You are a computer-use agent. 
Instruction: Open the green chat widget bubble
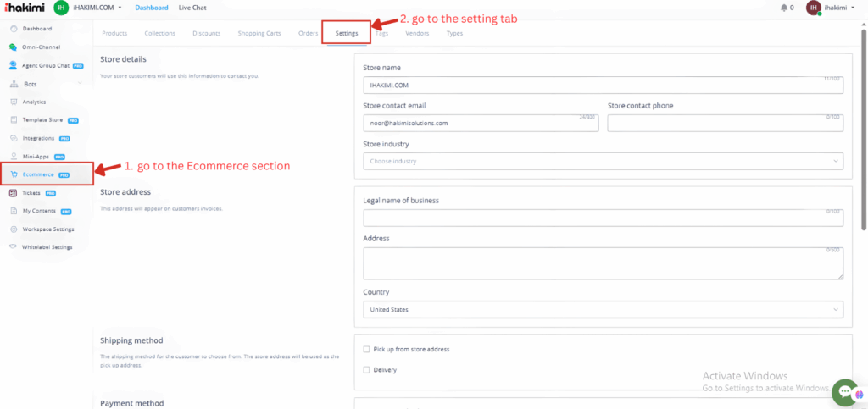click(845, 390)
